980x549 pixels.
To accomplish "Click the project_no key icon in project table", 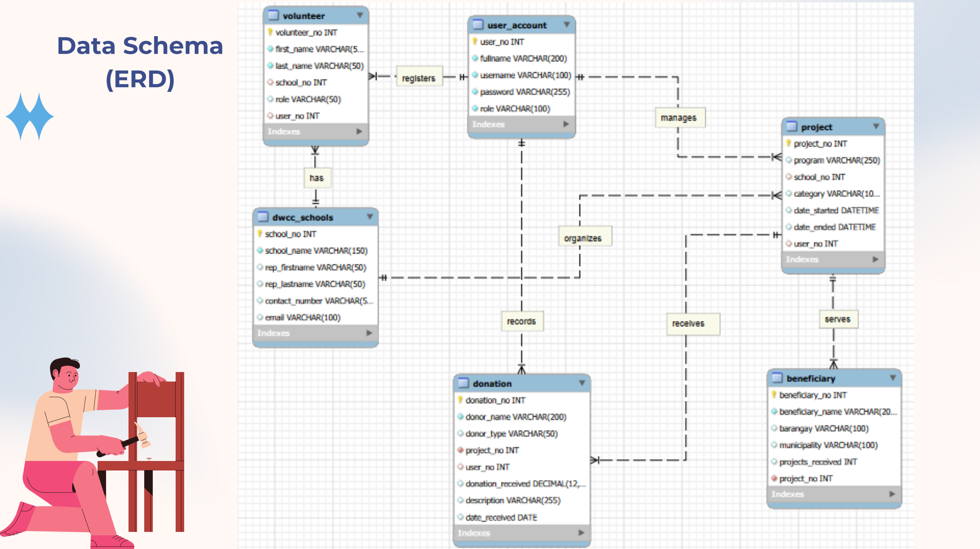I will 788,143.
